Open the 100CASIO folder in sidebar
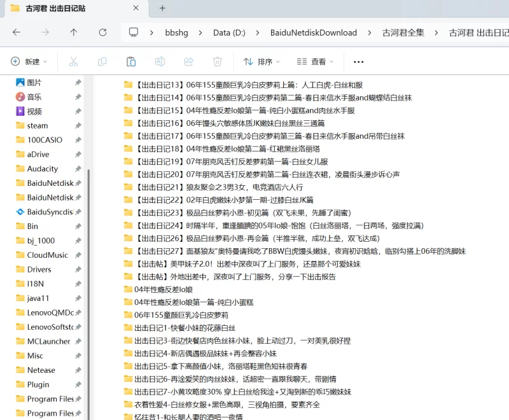 (45, 140)
